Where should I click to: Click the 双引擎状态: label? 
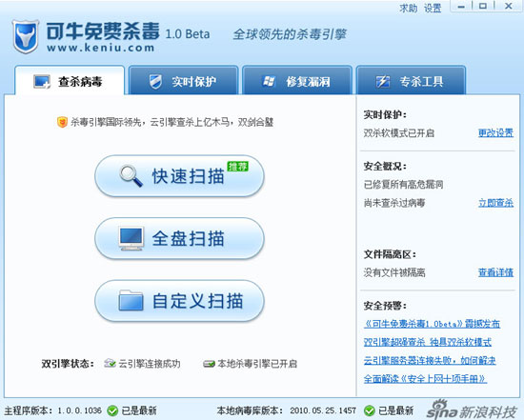68,363
